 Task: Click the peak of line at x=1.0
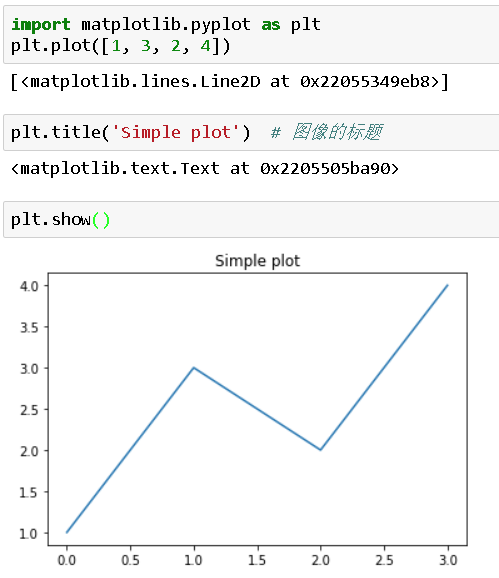[x=194, y=368]
